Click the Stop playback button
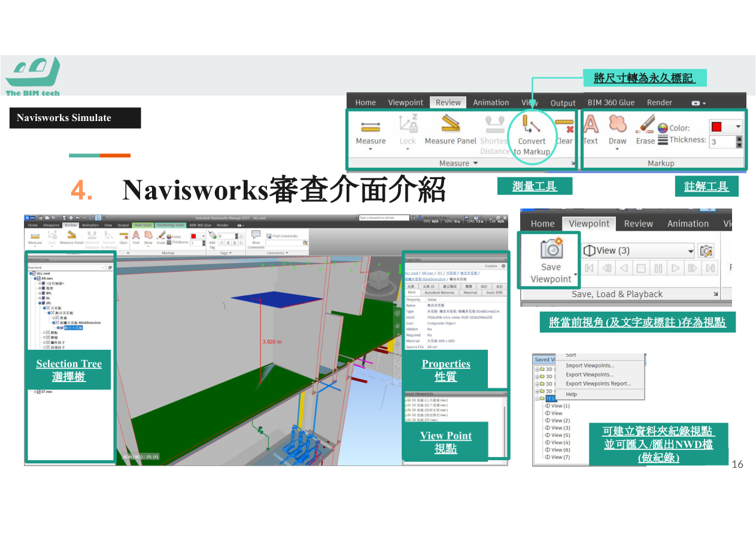The height and width of the screenshot is (535, 756). click(641, 268)
